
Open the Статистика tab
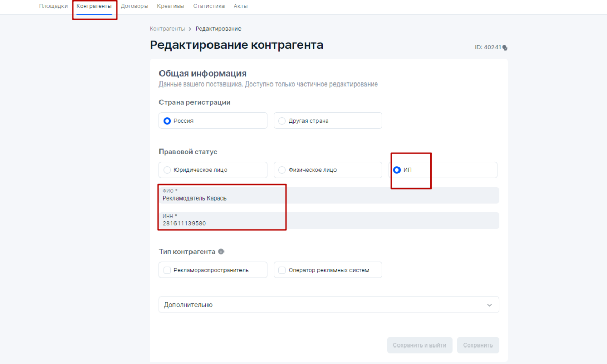[x=209, y=6]
